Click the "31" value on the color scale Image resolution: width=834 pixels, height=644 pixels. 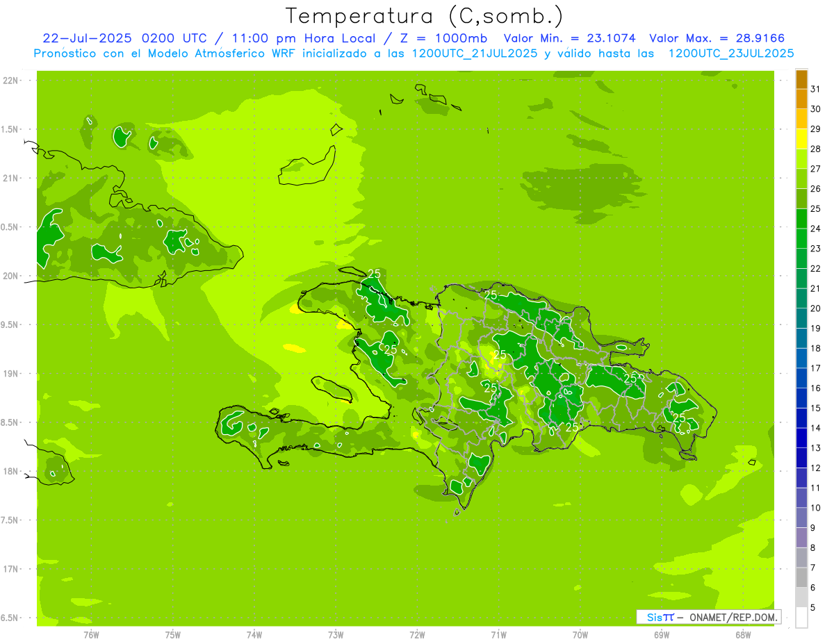point(816,89)
